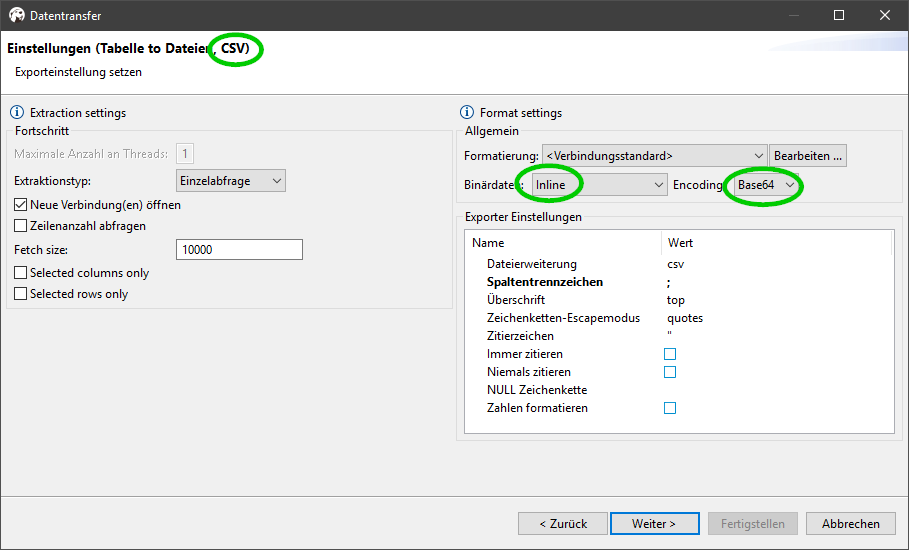This screenshot has width=909, height=550.
Task: Open the Extraktionstyp dropdown
Action: point(231,181)
